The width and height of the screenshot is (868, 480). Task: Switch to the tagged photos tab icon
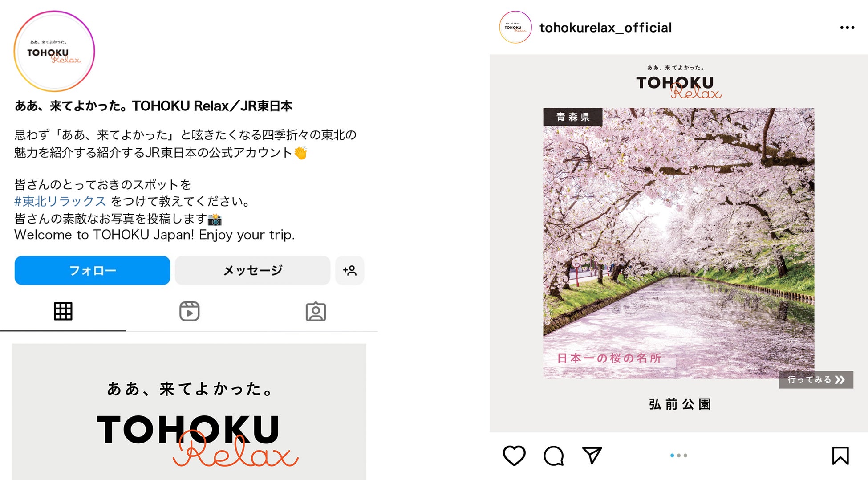pos(316,312)
